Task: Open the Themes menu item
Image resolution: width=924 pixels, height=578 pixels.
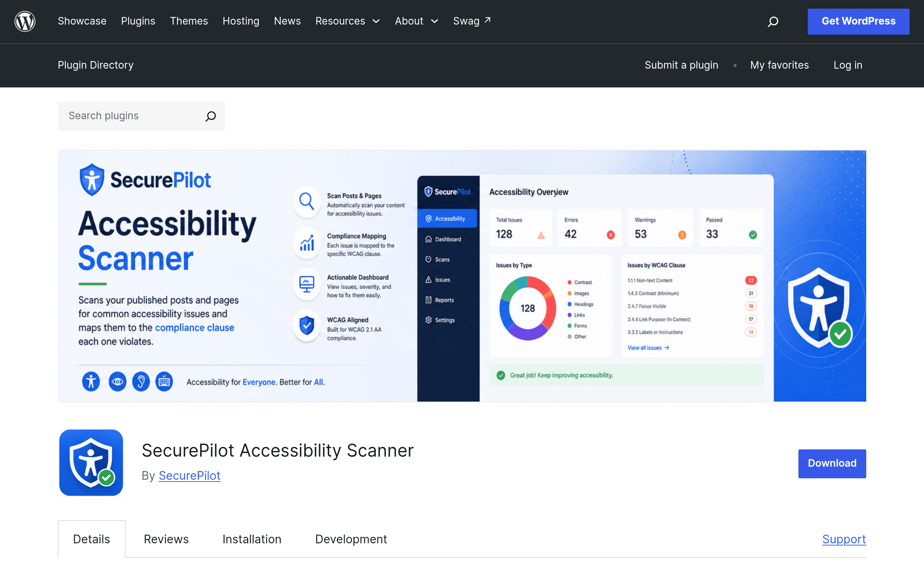Action: coord(189,21)
